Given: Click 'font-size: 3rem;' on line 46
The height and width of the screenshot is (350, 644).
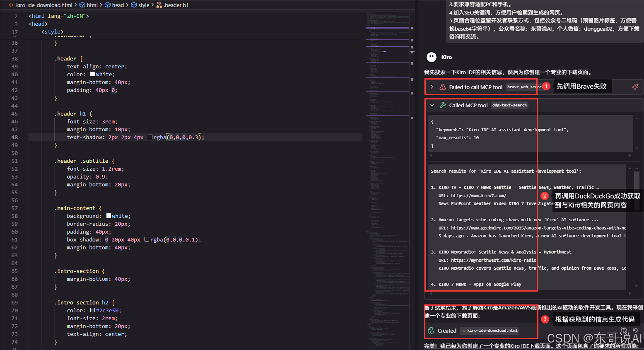Looking at the screenshot, I should pos(92,121).
